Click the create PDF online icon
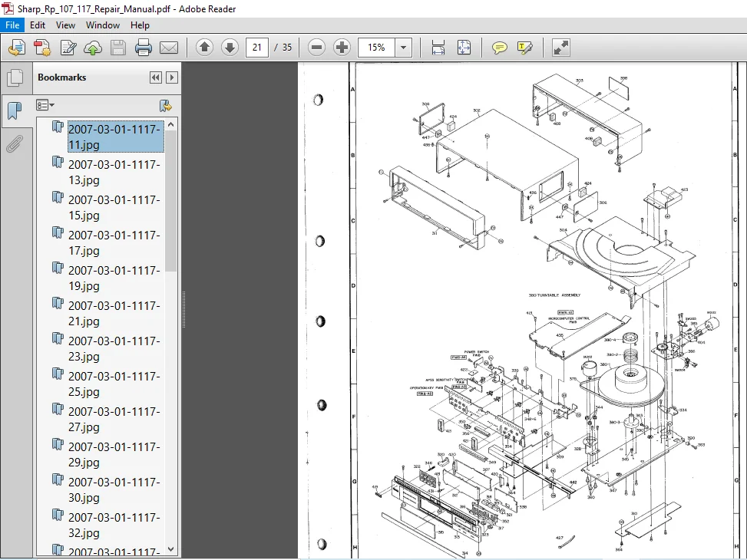Image resolution: width=747 pixels, height=560 pixels. pyautogui.click(x=42, y=48)
